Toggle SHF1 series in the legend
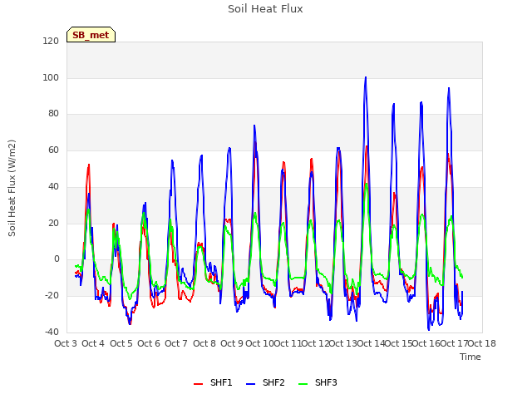This screenshot has width=532, height=399. (213, 382)
